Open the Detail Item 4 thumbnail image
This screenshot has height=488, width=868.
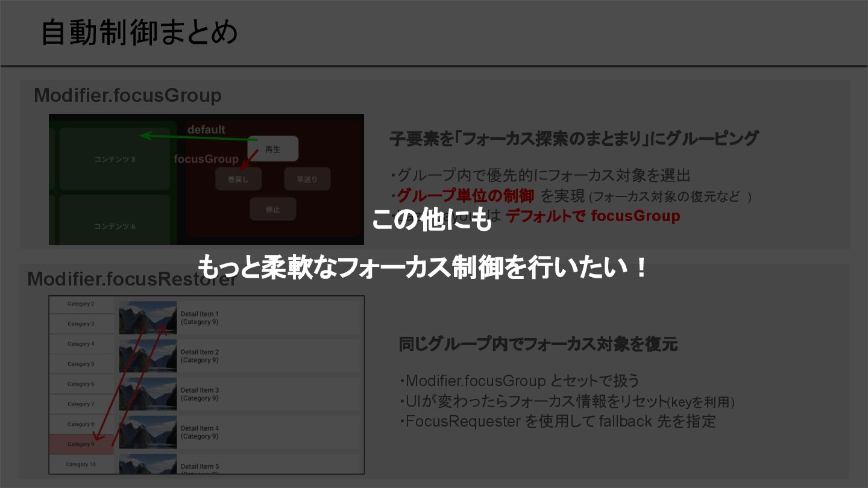click(x=148, y=432)
